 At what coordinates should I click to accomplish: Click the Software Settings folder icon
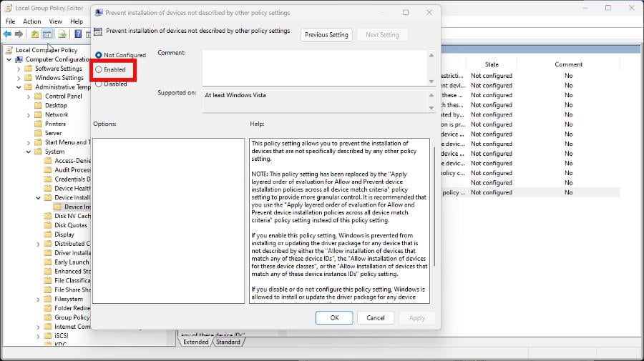click(29, 69)
